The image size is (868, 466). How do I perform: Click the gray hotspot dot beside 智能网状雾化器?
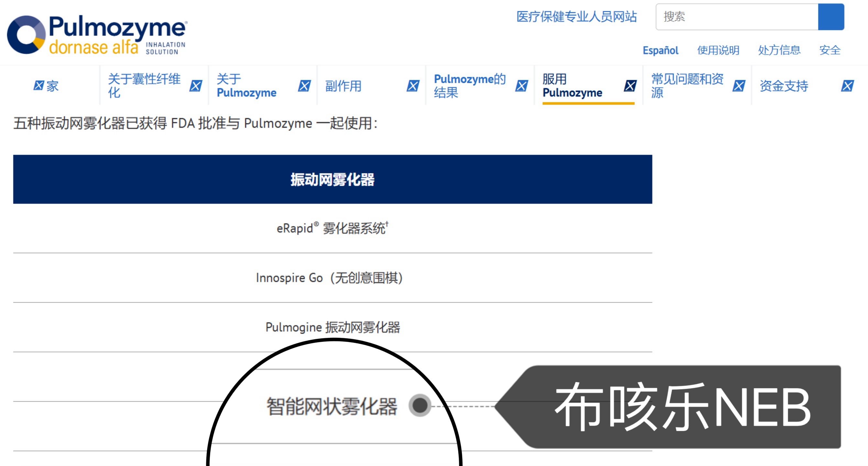420,405
